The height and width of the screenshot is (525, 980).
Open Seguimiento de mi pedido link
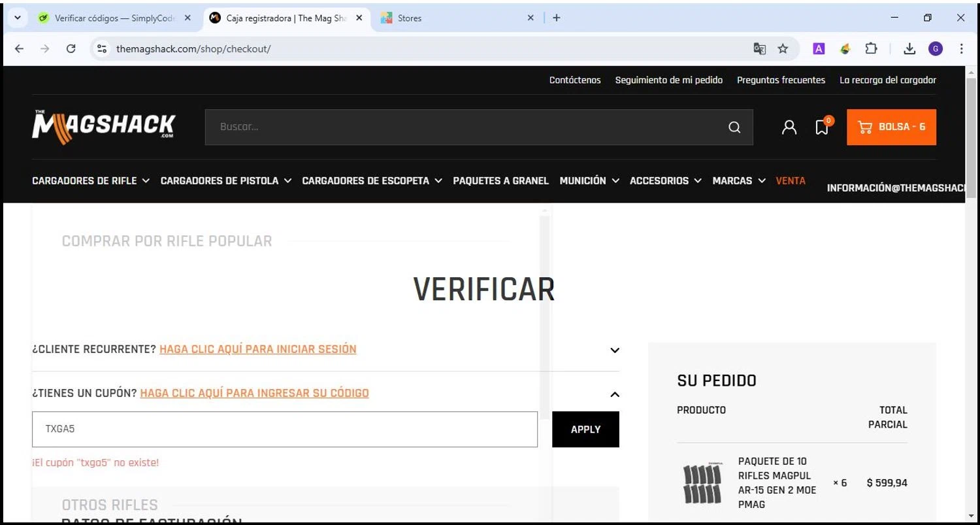tap(669, 80)
